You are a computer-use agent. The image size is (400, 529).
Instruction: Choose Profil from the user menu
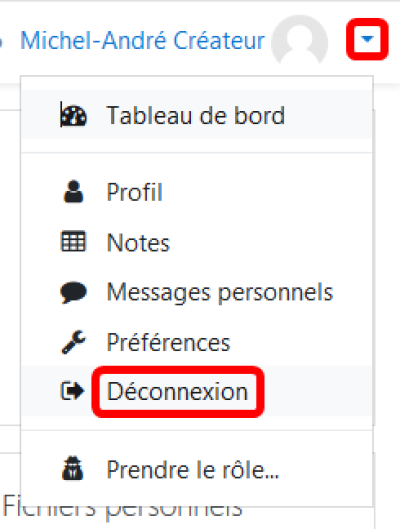pyautogui.click(x=197, y=192)
